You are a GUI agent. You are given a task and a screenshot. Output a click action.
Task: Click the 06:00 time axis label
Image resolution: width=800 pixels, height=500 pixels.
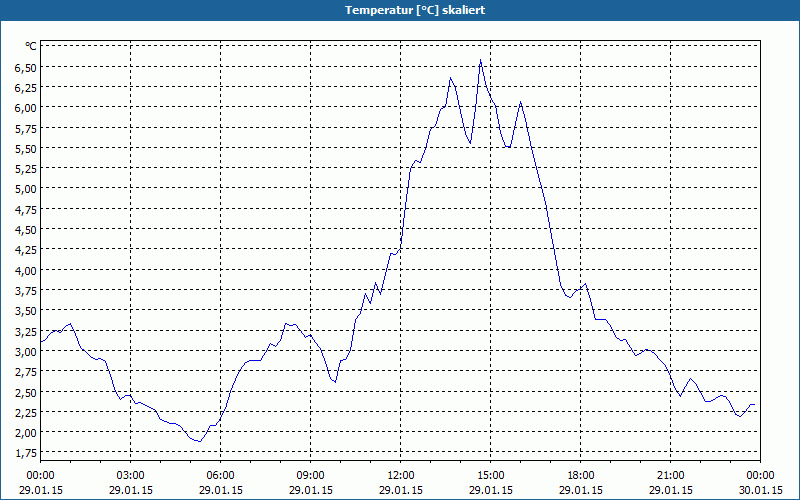[x=220, y=476]
